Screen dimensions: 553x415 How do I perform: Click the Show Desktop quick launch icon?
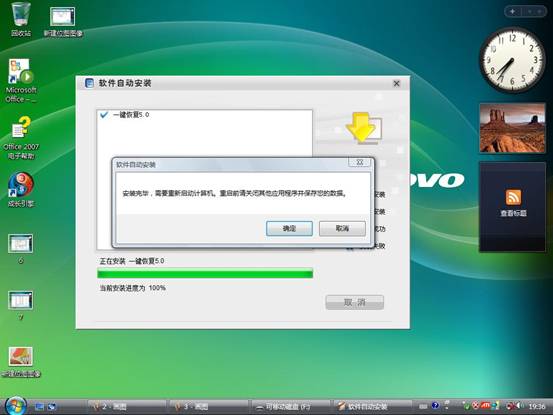40,407
